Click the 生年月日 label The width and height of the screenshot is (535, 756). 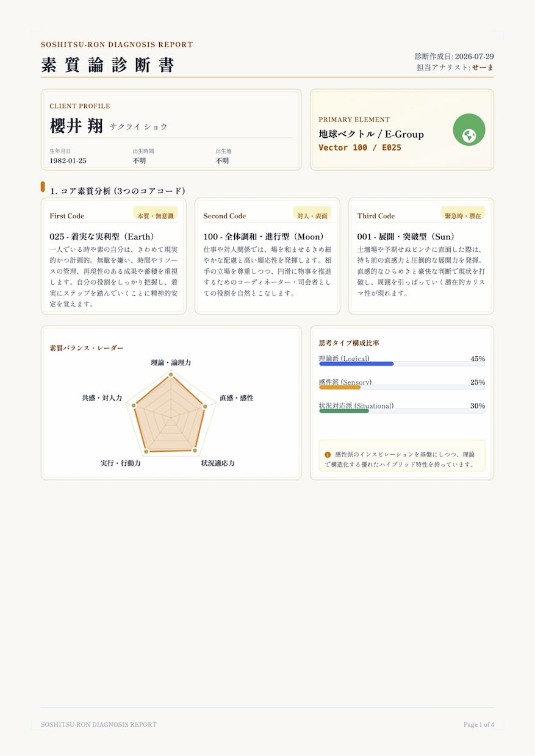click(60, 151)
